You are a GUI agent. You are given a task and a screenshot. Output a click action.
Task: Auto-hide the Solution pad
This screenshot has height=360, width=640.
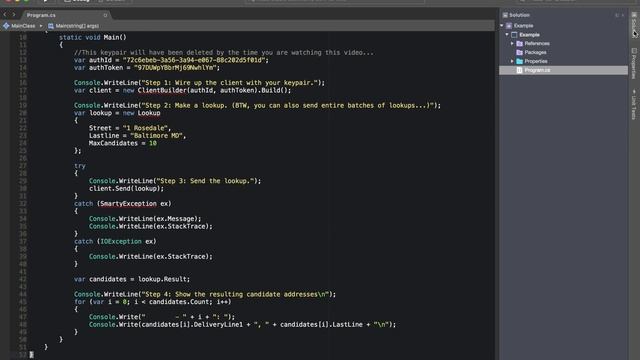pos(617,15)
